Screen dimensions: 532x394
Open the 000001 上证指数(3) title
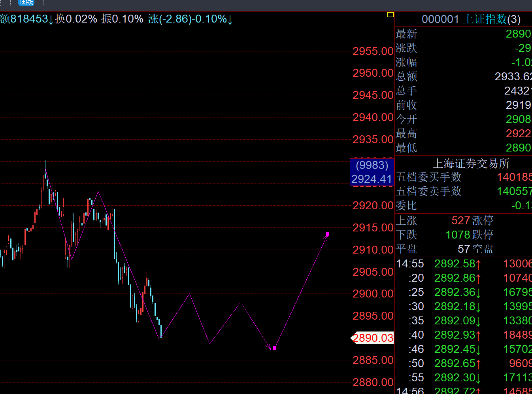pos(471,19)
